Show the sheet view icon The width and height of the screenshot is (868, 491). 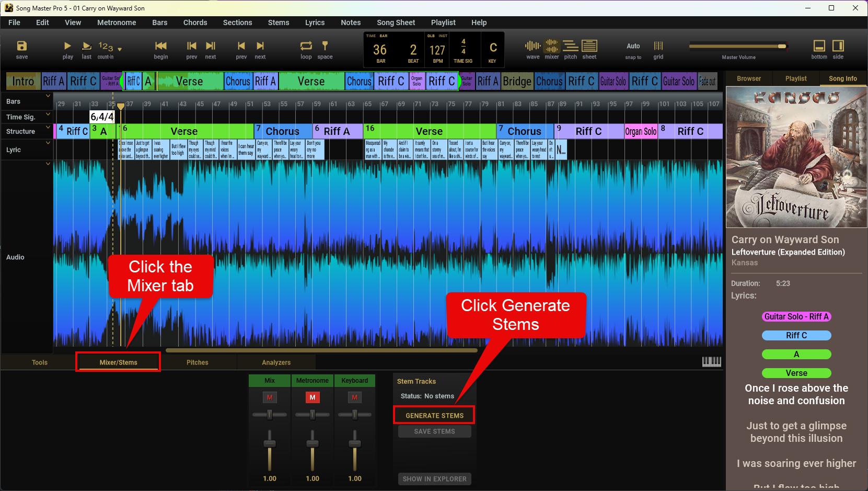pyautogui.click(x=589, y=46)
